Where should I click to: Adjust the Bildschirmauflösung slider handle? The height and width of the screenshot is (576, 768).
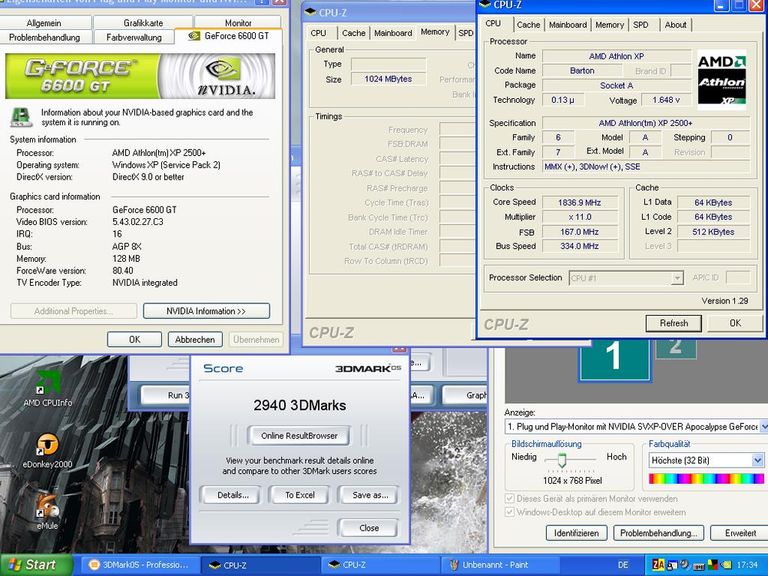coord(562,459)
